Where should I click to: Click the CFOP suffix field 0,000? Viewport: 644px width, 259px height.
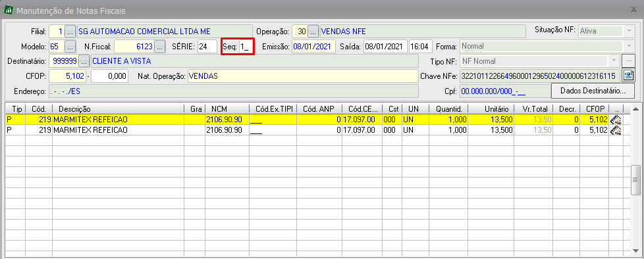pos(110,76)
